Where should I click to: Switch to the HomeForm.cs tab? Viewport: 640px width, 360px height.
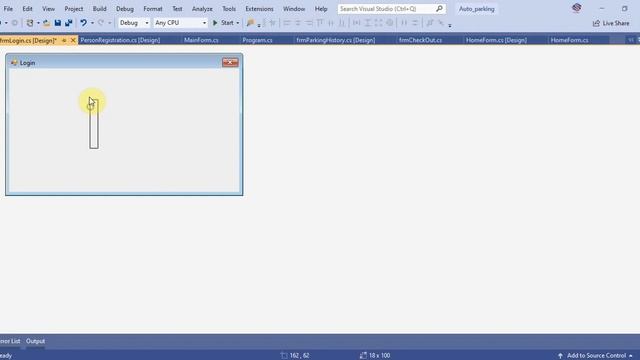(569, 40)
